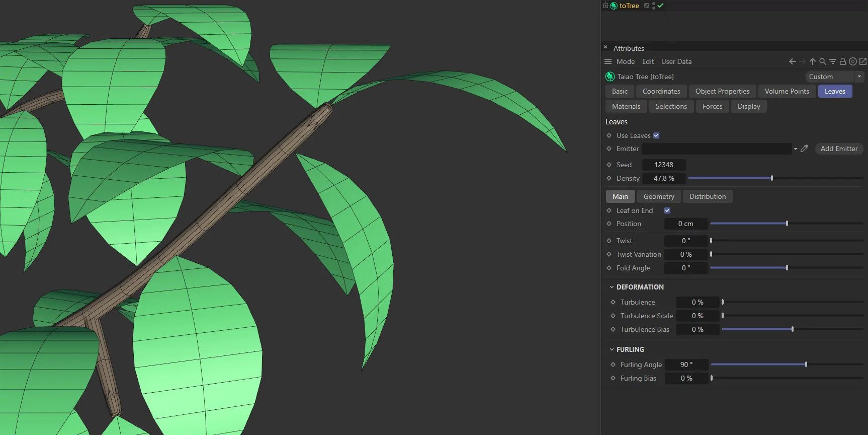Collapse the DEFORMATION section
The image size is (868, 435).
click(612, 287)
